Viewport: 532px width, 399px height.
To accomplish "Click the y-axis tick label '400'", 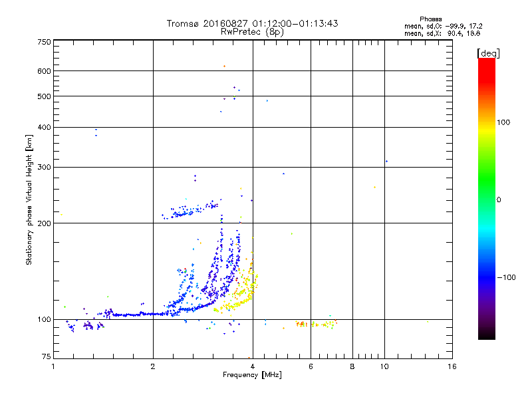I will tap(44, 127).
